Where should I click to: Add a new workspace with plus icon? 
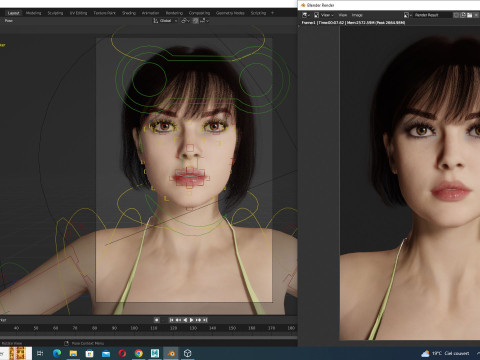(272, 13)
